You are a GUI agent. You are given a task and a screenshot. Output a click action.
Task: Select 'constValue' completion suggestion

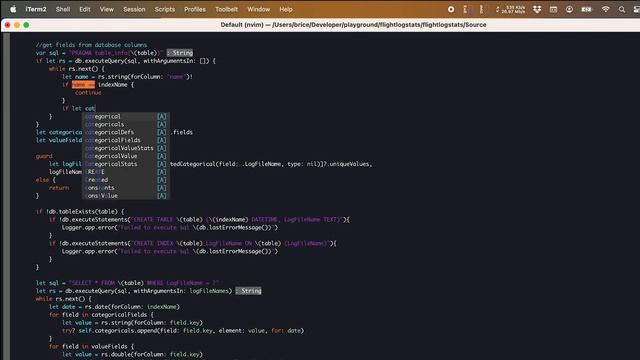point(126,196)
